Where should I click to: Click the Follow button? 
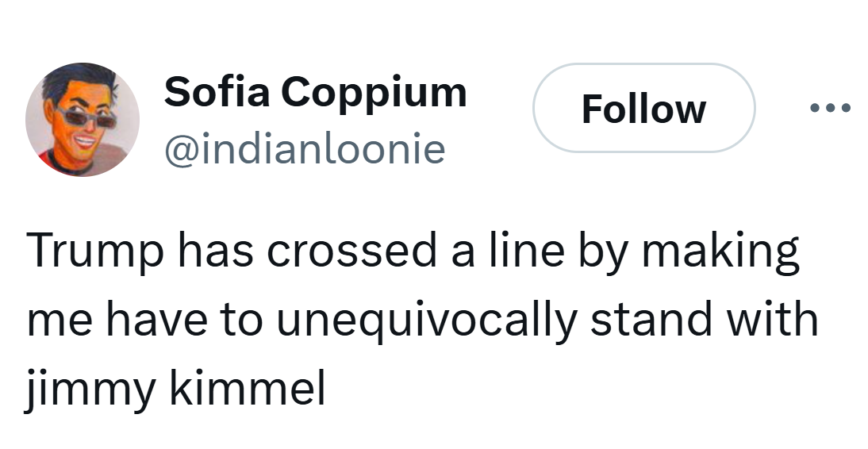pyautogui.click(x=643, y=108)
